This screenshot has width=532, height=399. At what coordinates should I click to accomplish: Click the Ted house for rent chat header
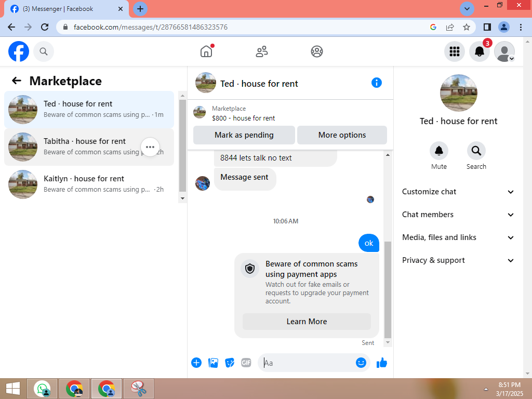(x=259, y=84)
